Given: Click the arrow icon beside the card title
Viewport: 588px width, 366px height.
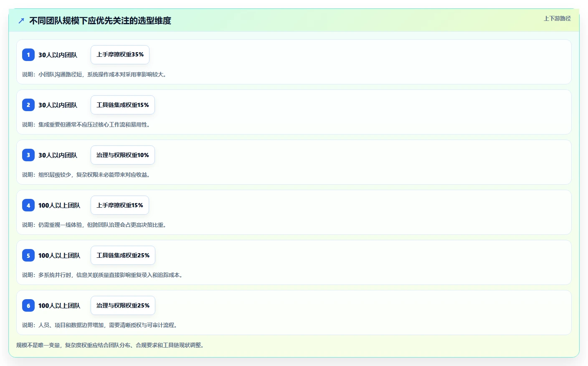Looking at the screenshot, I should 21,20.
